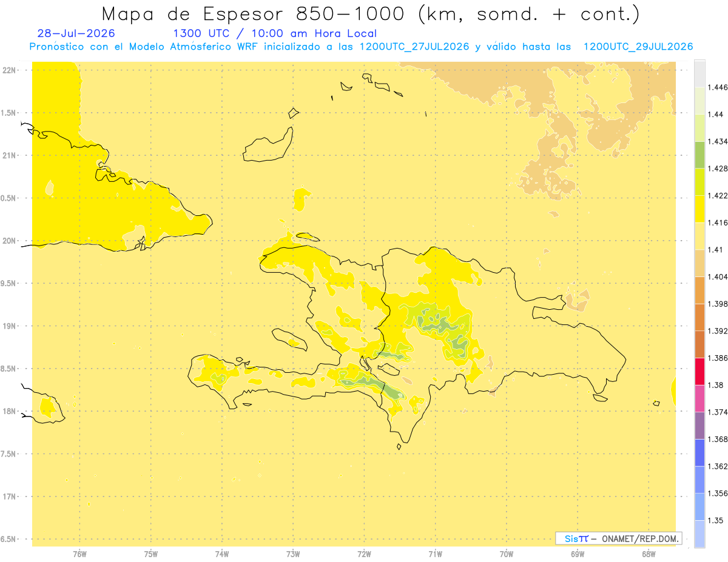Click the "1.392" legend value
728x562 pixels.
[x=717, y=331]
